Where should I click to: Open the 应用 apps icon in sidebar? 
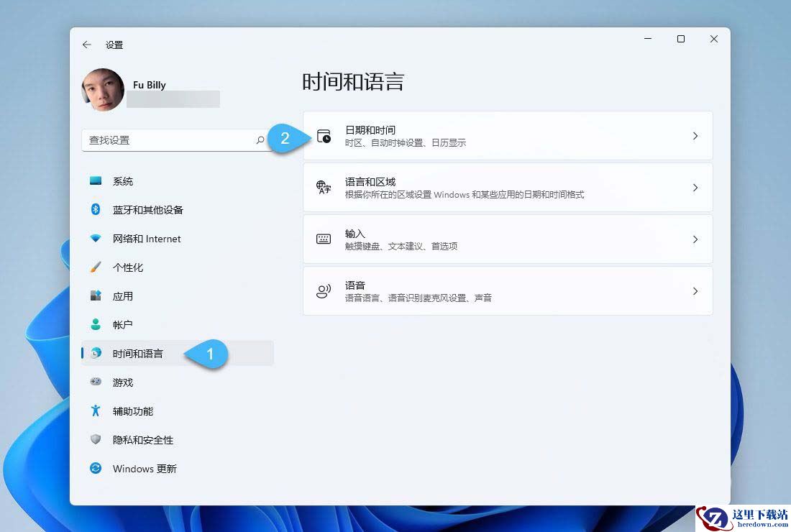point(96,295)
